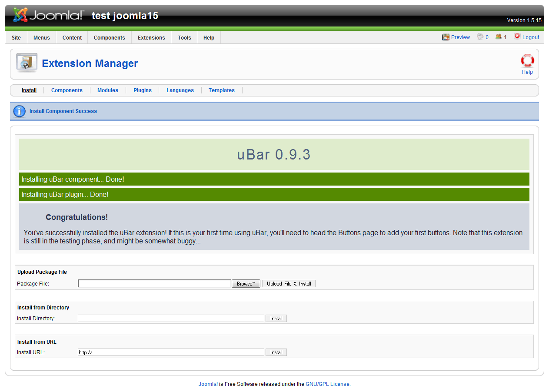Click the blue info icon beside Install Component Success
The width and height of the screenshot is (549, 392).
coord(20,111)
